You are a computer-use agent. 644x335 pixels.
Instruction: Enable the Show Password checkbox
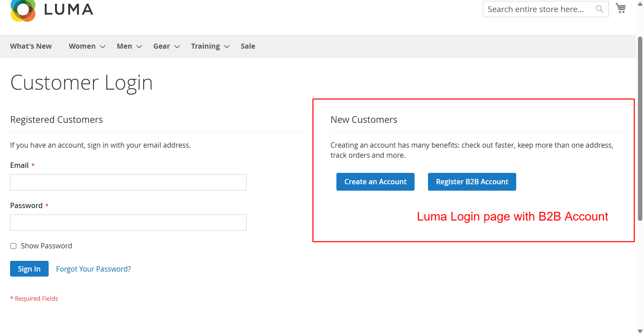tap(13, 246)
